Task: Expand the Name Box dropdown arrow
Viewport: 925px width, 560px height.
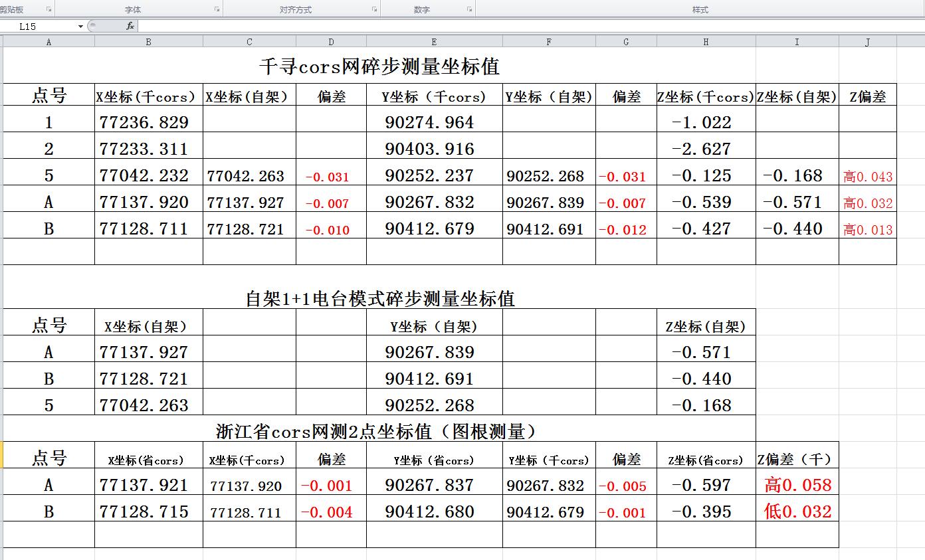Action: [80, 27]
